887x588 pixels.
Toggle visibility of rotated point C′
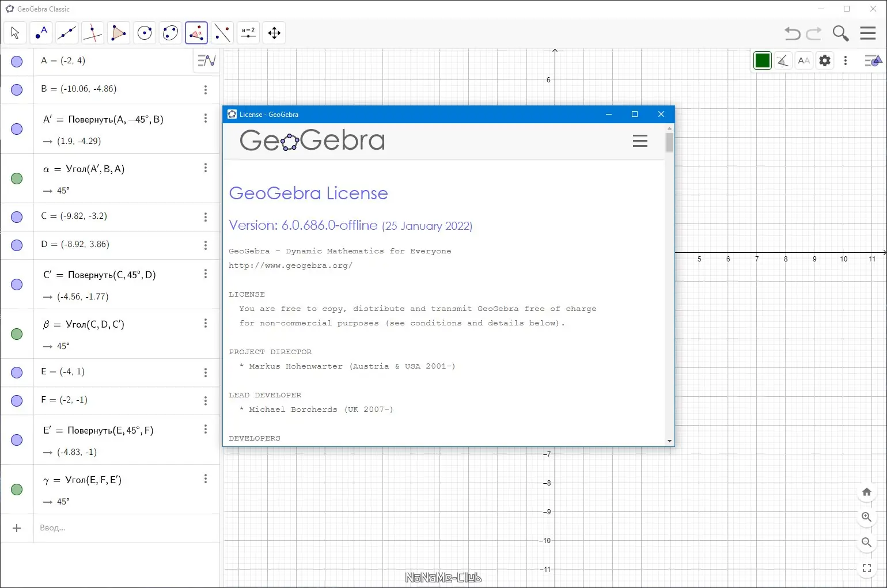[17, 284]
